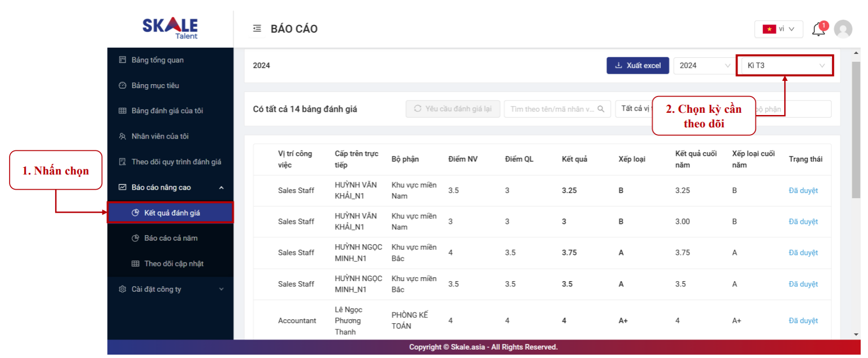The width and height of the screenshot is (868, 358).
Task: Open the language selector showing vi flag
Action: point(778,29)
